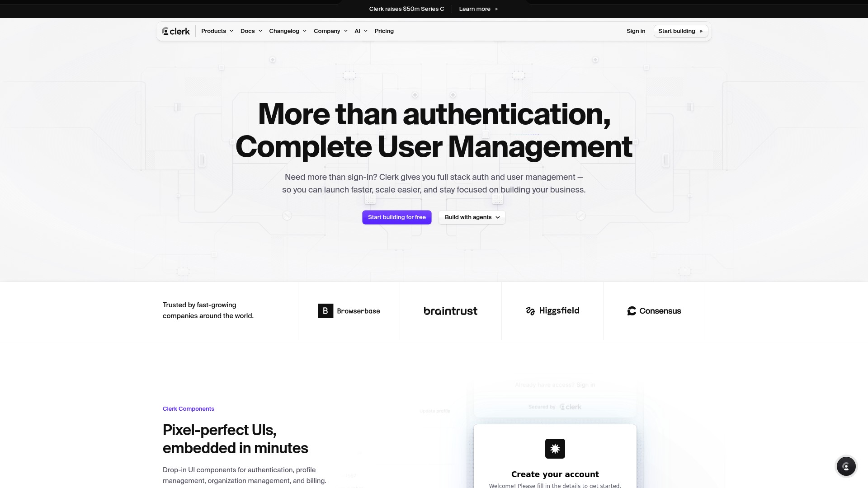Expand the Build with agents dropdown

(x=472, y=217)
